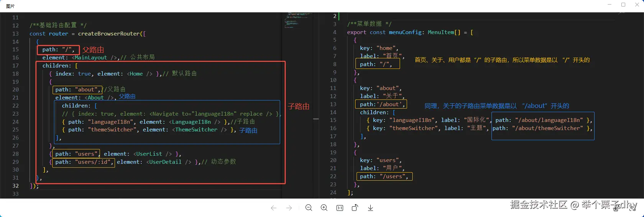Download the image with the down-arrow icon
644x217 pixels.
click(x=370, y=208)
